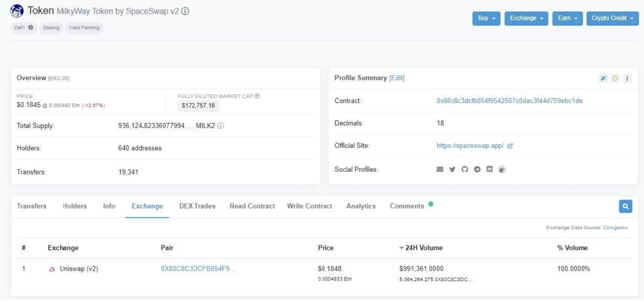Click the Yield Farming tag

(x=84, y=28)
